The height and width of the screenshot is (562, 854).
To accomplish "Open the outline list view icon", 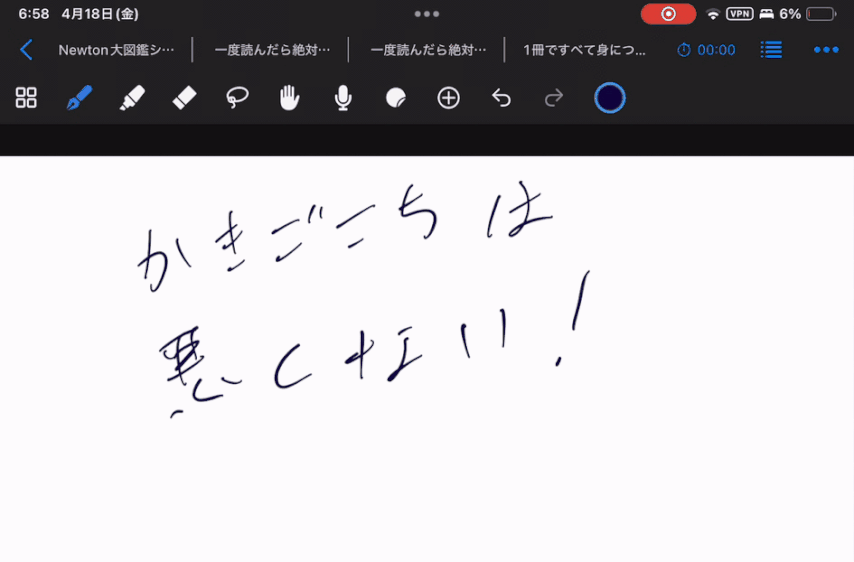I will (771, 50).
